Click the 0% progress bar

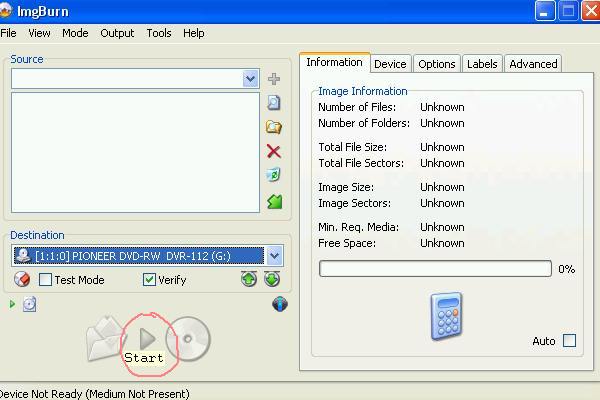point(435,269)
